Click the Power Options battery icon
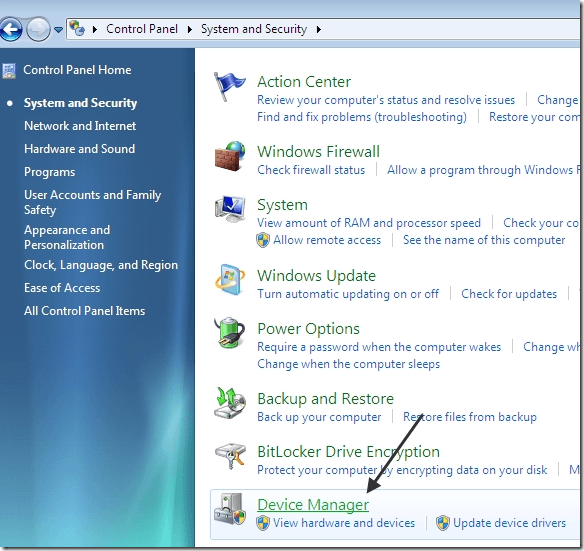Screen dimensions: 584x551 pyautogui.click(x=230, y=332)
